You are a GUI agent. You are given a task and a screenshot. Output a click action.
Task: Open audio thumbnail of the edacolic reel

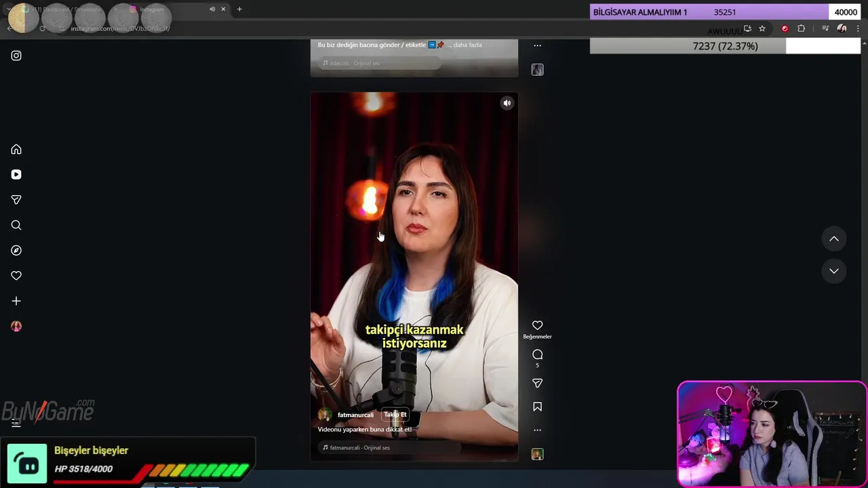click(537, 70)
